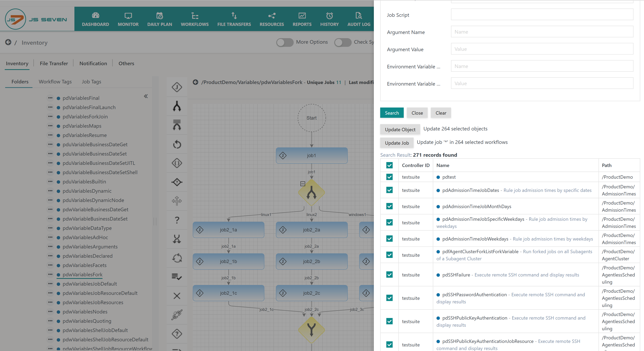Uncheck the select-all checkbox in results header
The height and width of the screenshot is (351, 644).
(389, 165)
